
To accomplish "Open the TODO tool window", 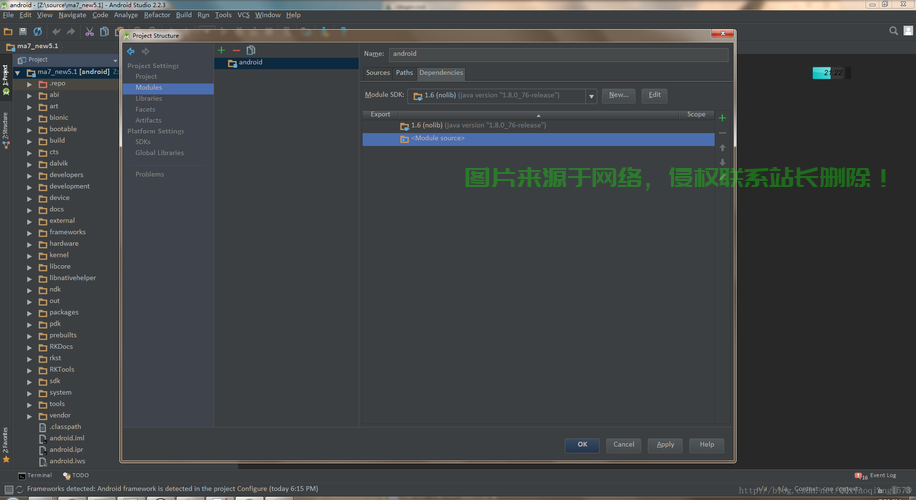I will (x=76, y=475).
